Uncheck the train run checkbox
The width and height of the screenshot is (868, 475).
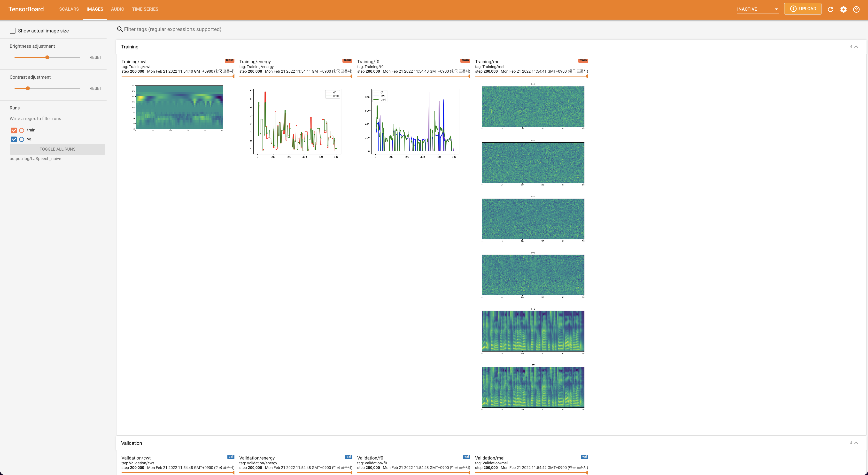14,130
